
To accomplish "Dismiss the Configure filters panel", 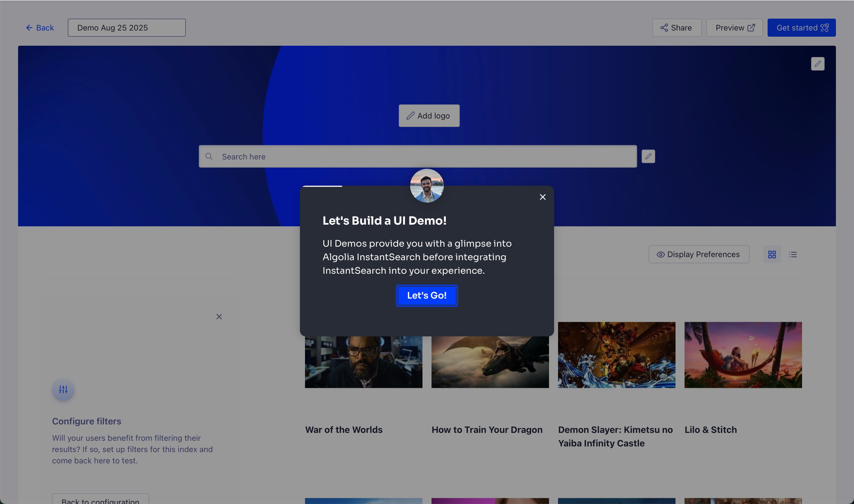I will 219,317.
